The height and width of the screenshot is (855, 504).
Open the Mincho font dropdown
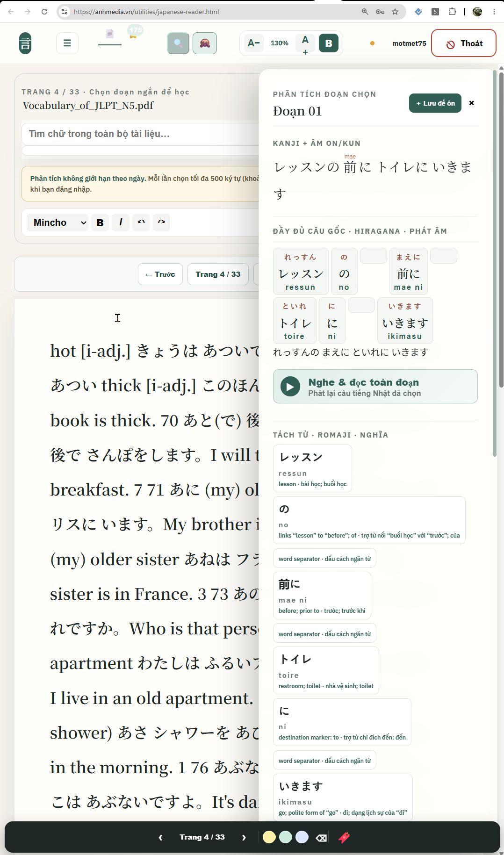[57, 223]
